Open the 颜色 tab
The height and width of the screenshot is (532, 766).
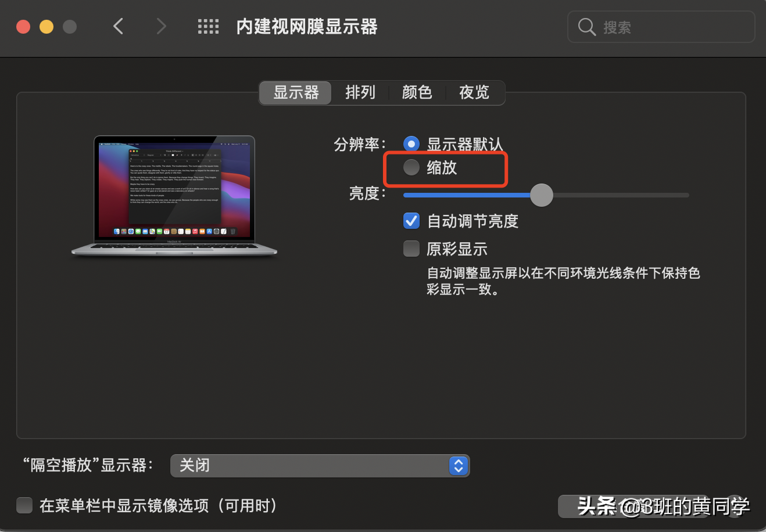point(417,92)
